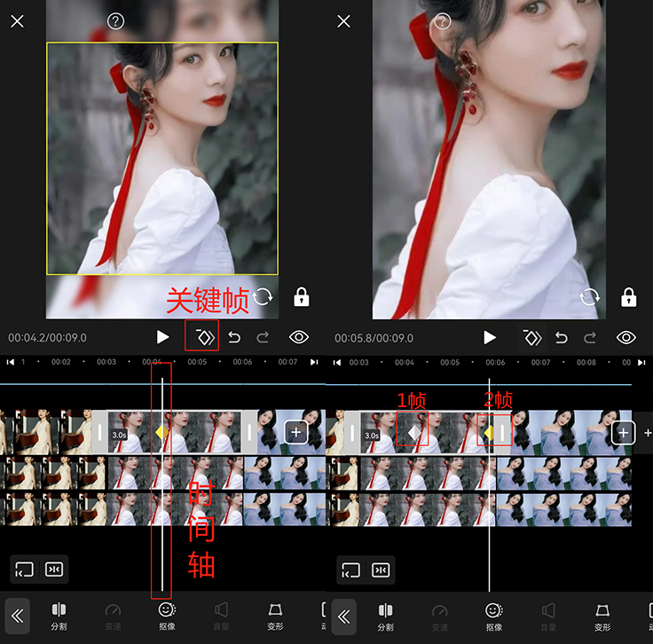Select yellow second keyframe on right clip

point(489,433)
